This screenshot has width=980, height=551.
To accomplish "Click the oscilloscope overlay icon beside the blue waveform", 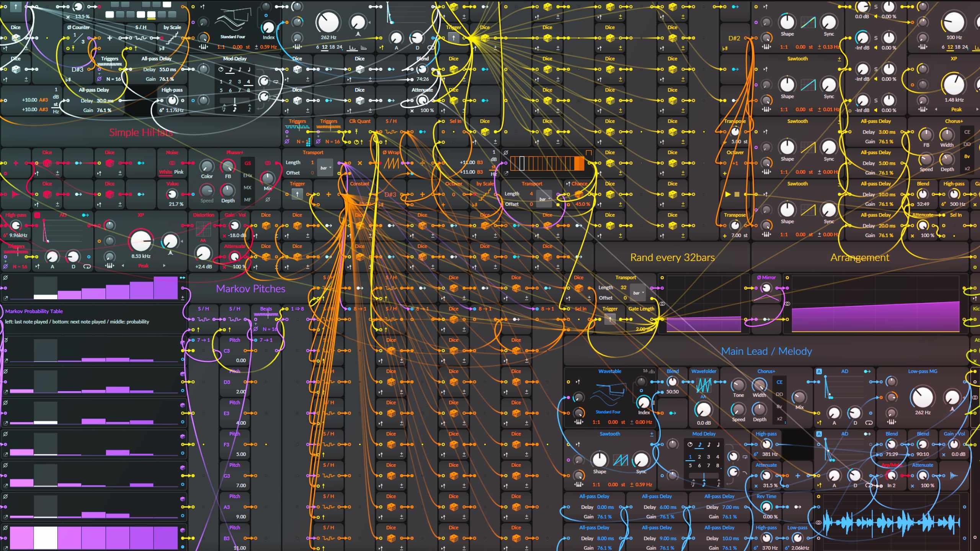I will pos(818,522).
